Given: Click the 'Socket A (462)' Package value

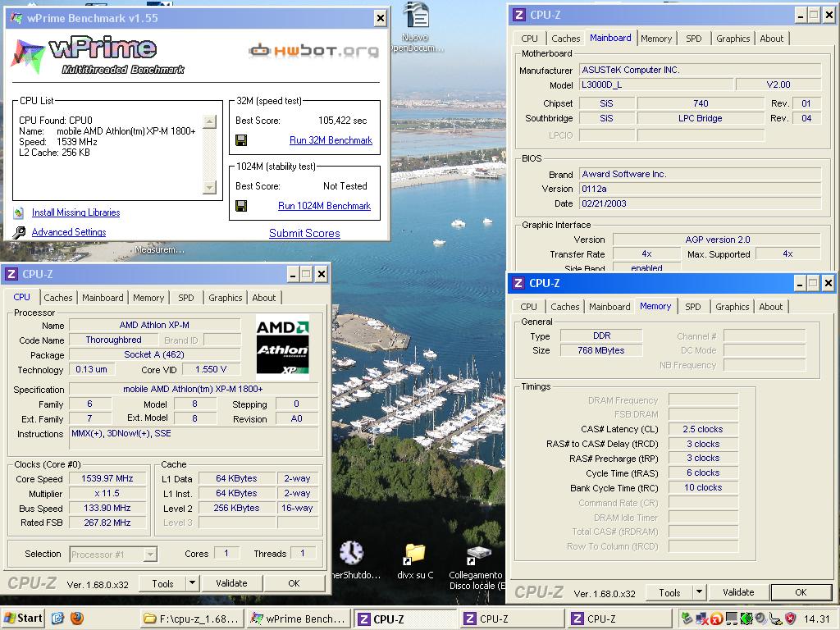Looking at the screenshot, I should pos(154,354).
